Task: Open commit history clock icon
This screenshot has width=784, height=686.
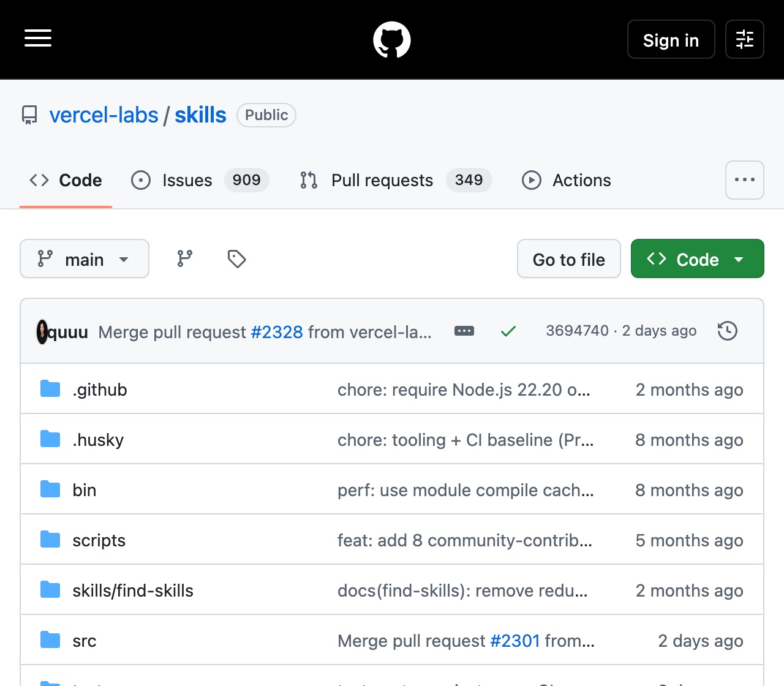Action: (x=728, y=331)
